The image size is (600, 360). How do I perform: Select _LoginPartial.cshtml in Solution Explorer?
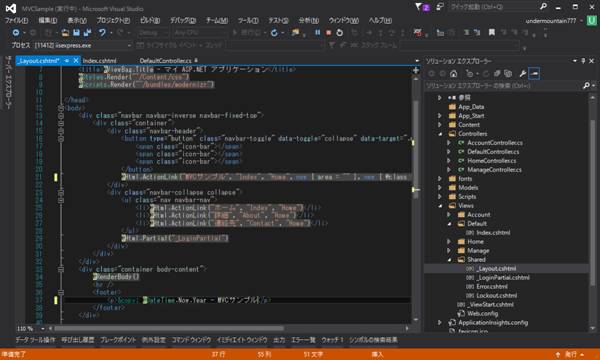(x=503, y=278)
